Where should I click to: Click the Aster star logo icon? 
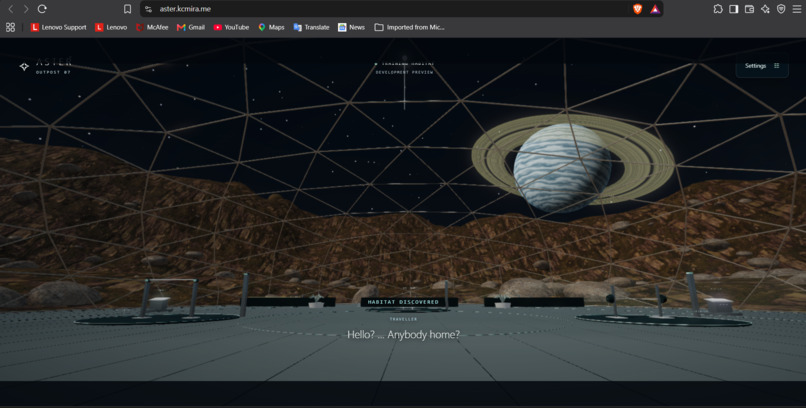[24, 66]
